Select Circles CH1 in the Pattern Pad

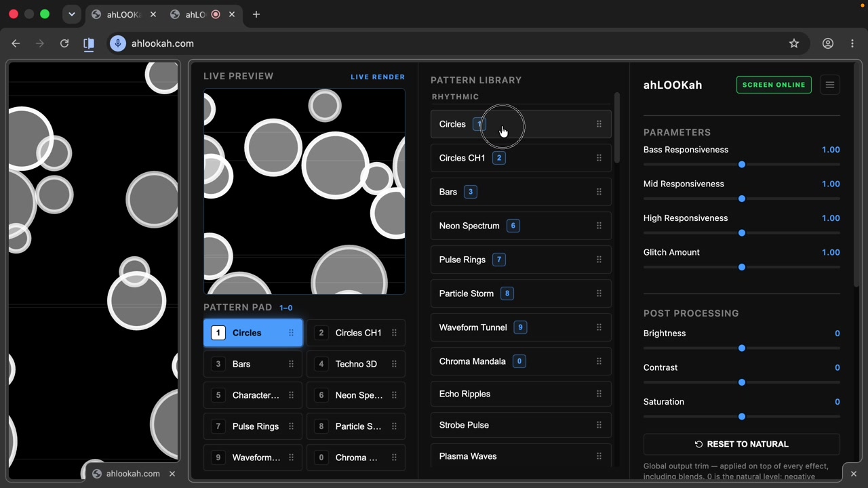(355, 333)
